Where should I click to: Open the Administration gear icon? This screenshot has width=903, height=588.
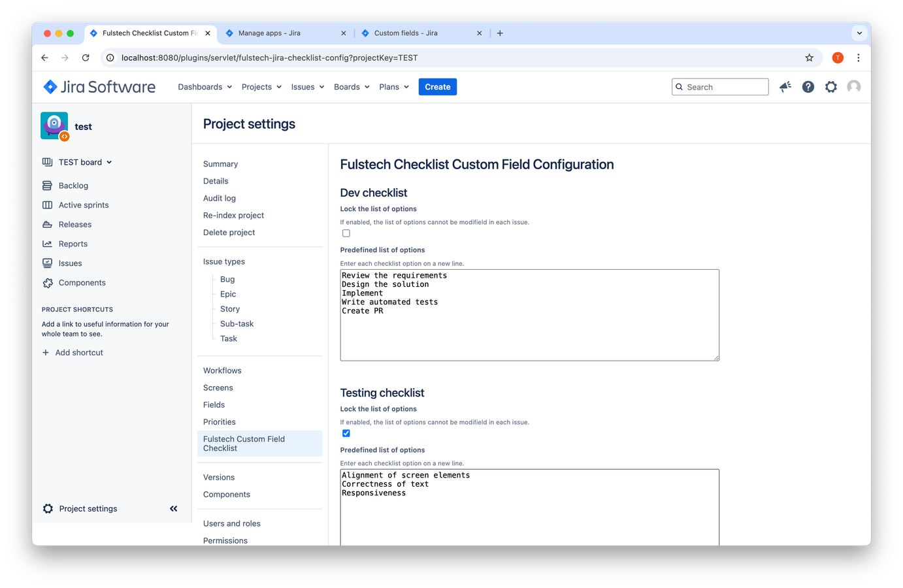[x=831, y=87]
